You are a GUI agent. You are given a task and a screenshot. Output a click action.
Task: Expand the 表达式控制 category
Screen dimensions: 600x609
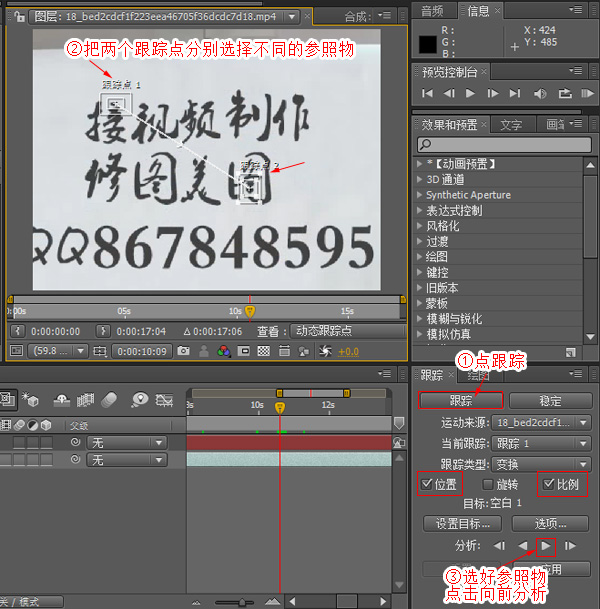coord(419,211)
